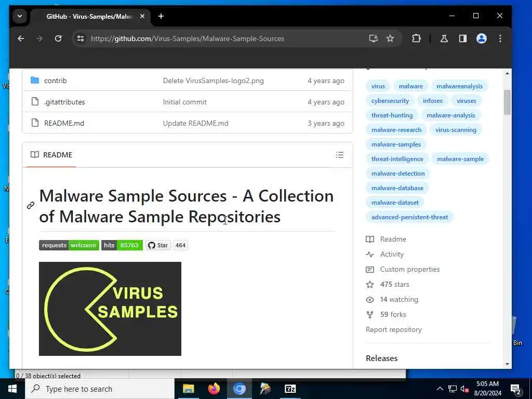Image resolution: width=532 pixels, height=399 pixels.
Task: Open the README outline list icon
Action: point(340,155)
